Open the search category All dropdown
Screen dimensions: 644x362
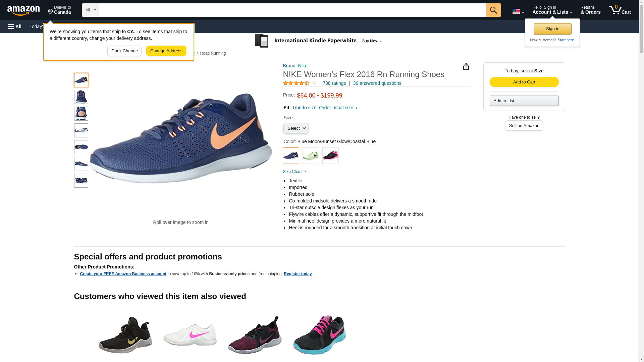point(90,10)
